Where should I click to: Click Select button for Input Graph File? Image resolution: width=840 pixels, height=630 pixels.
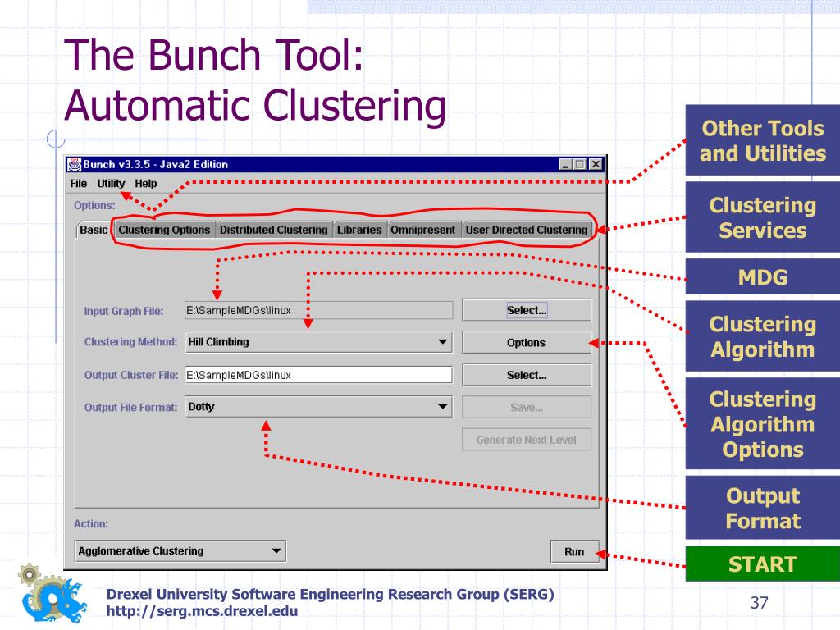coord(527,310)
